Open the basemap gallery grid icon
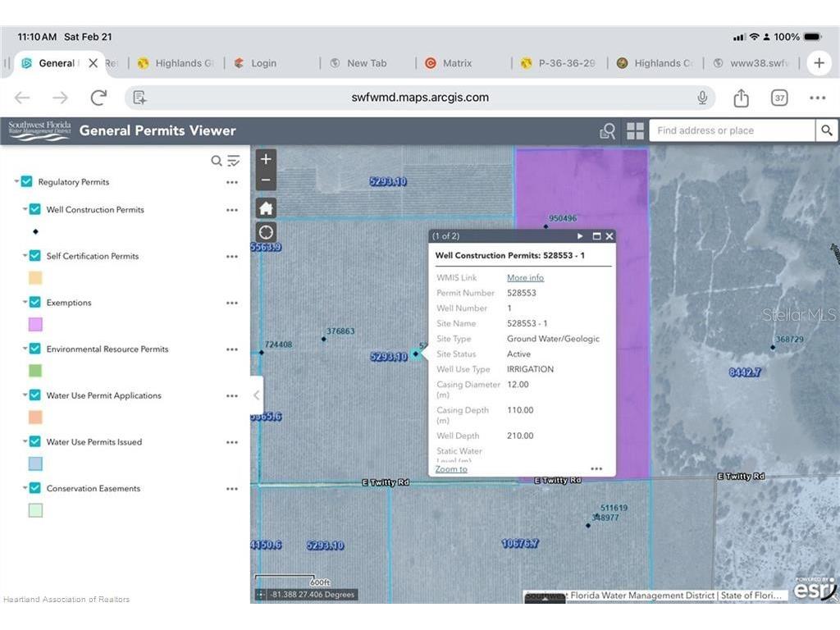This screenshot has height=630, width=840. [635, 130]
